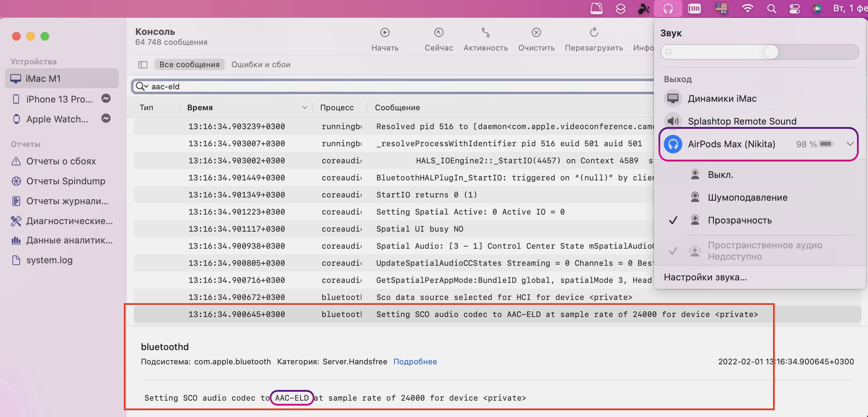Toggle the sidebar panel icon in filter bar
This screenshot has width=868, height=417.
point(143,65)
